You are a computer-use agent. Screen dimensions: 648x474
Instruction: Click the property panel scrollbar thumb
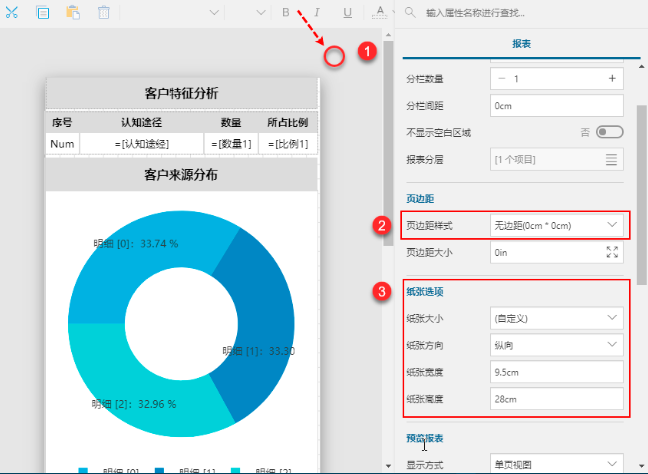pos(642,195)
